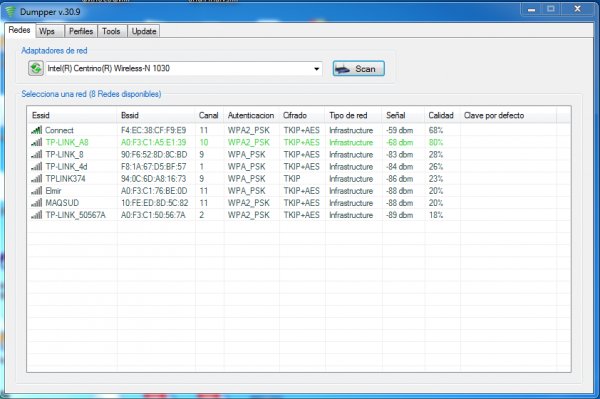
Task: Click Bssid F4:EC:38:CF:F9:E9
Action: 153,130
